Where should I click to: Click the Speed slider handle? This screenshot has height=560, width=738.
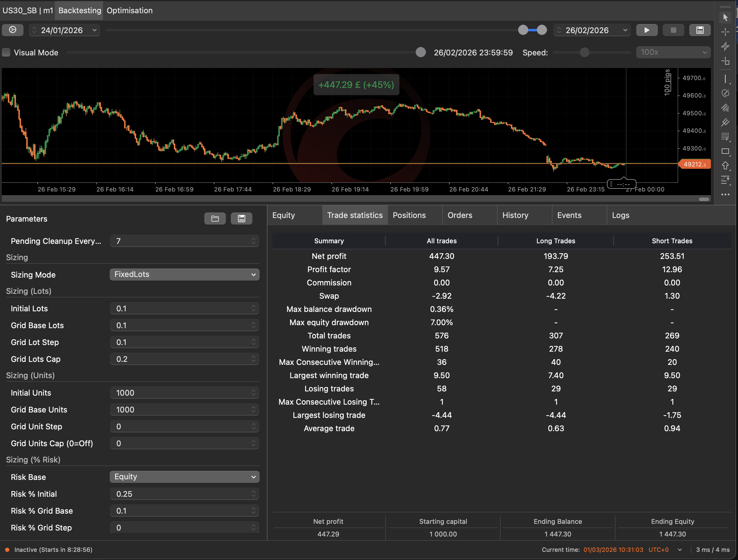(585, 53)
